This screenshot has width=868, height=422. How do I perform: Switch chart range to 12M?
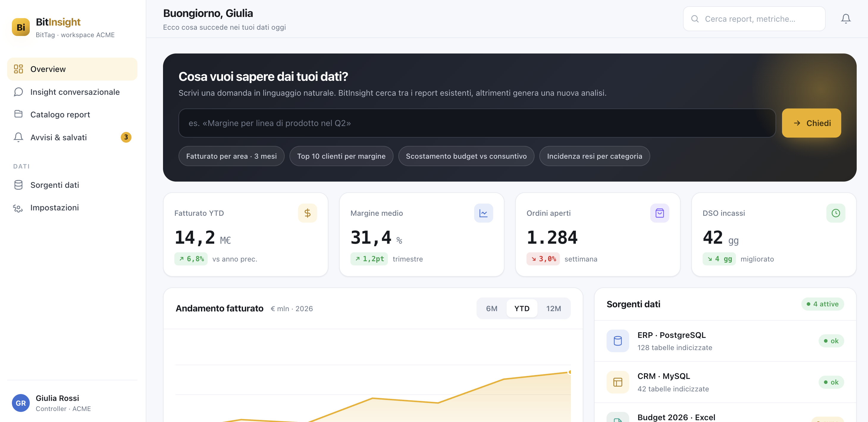click(553, 308)
